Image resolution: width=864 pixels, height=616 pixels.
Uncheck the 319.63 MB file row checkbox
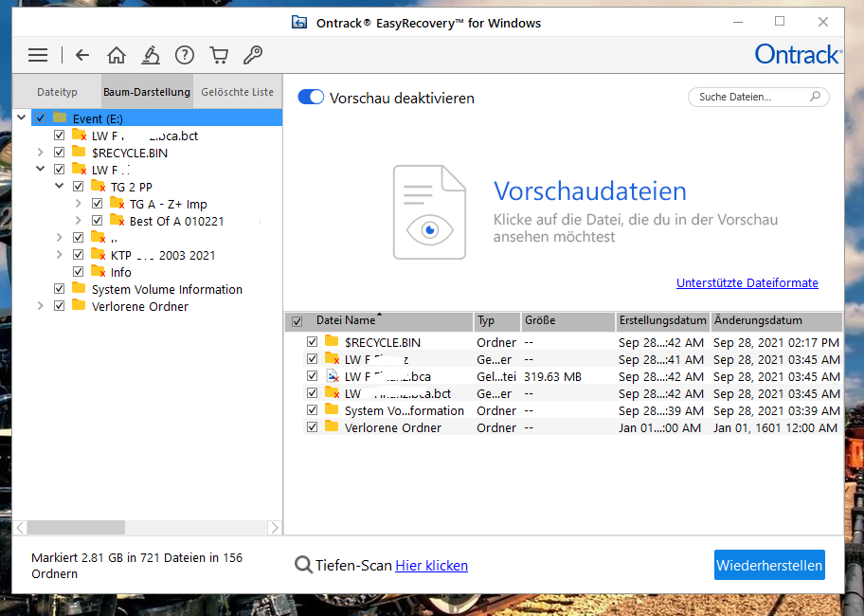pyautogui.click(x=312, y=376)
